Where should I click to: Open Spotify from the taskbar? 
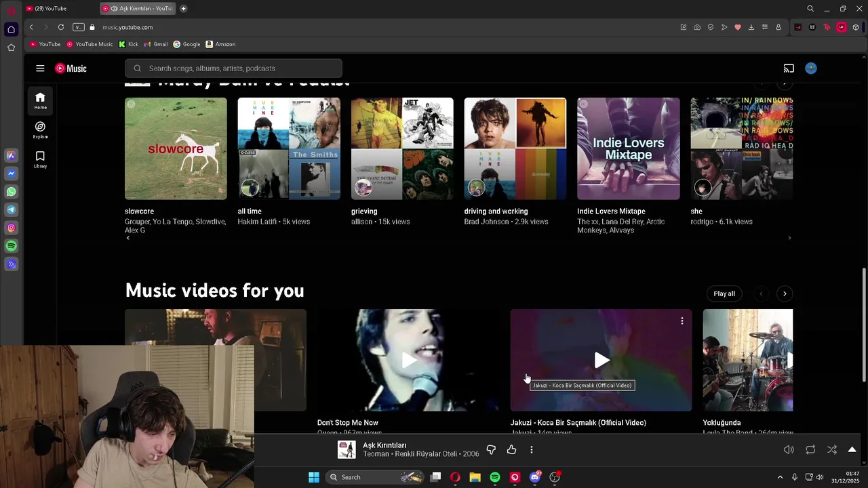click(495, 477)
